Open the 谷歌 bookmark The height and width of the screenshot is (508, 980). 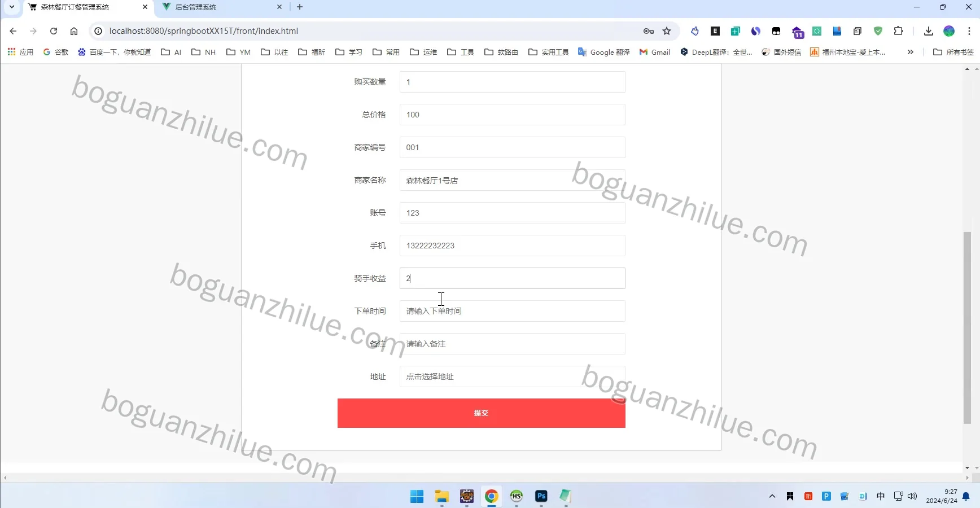pos(56,52)
